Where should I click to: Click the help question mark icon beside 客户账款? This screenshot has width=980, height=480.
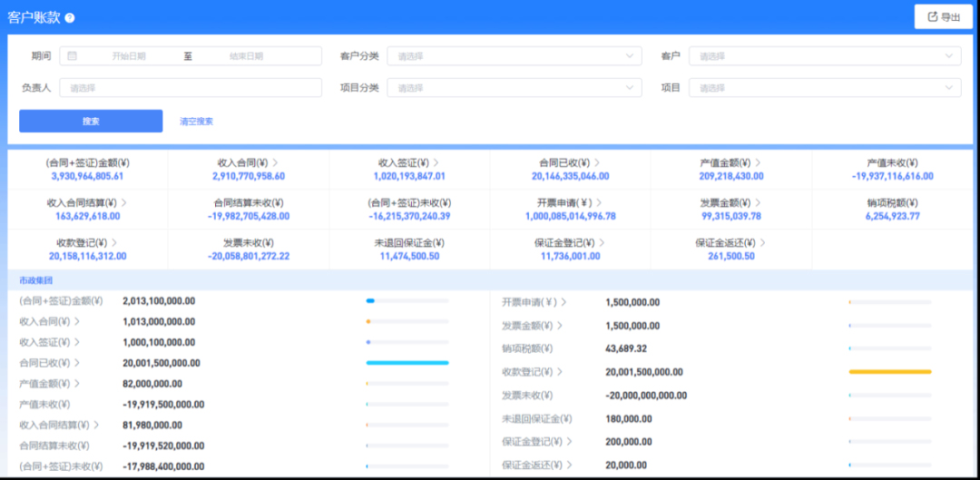71,18
